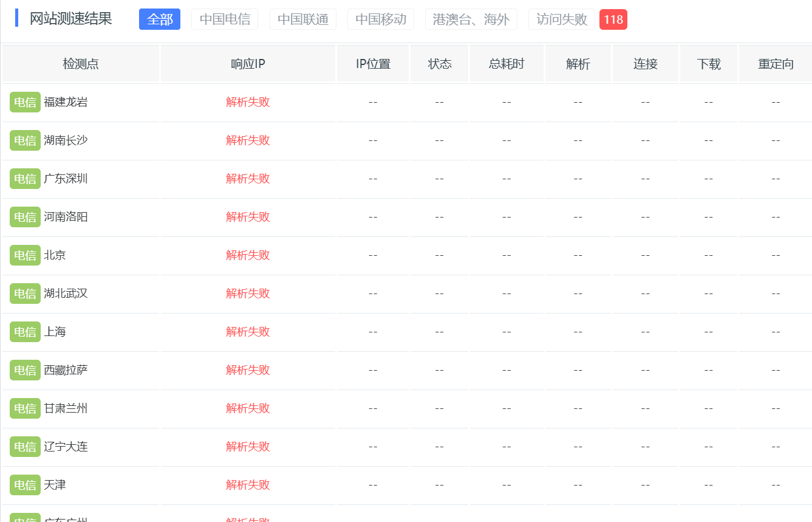Click 解析失败 for 甘肃兰州 row
Image resolution: width=812 pixels, height=522 pixels.
[x=248, y=408]
